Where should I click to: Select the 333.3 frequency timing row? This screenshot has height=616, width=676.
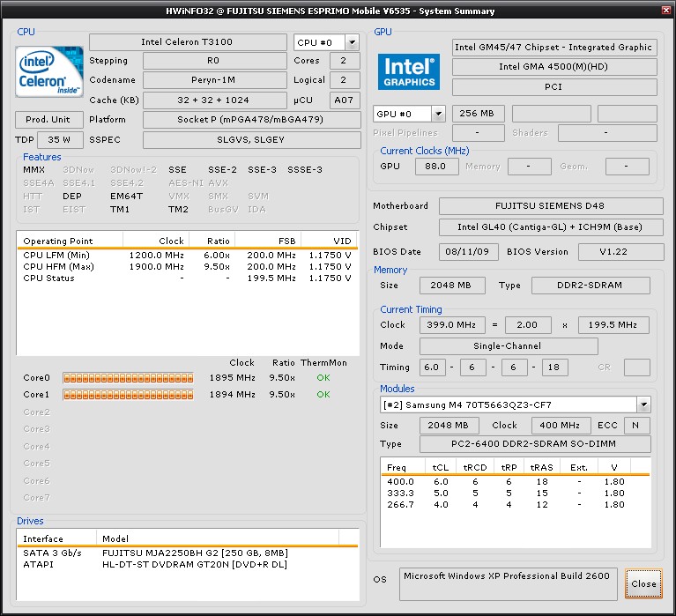[515, 493]
